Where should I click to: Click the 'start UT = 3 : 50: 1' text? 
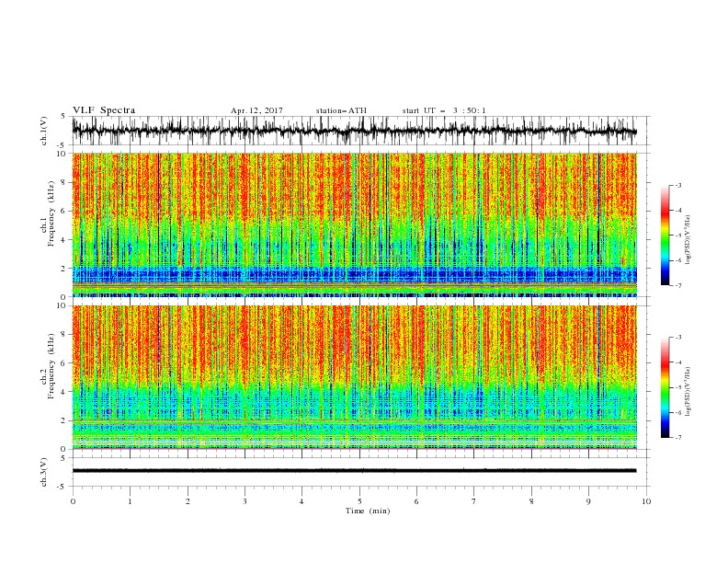(443, 110)
